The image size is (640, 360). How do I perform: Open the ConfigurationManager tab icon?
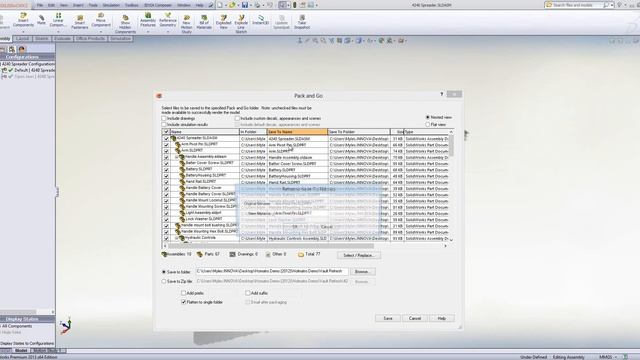click(x=12, y=49)
